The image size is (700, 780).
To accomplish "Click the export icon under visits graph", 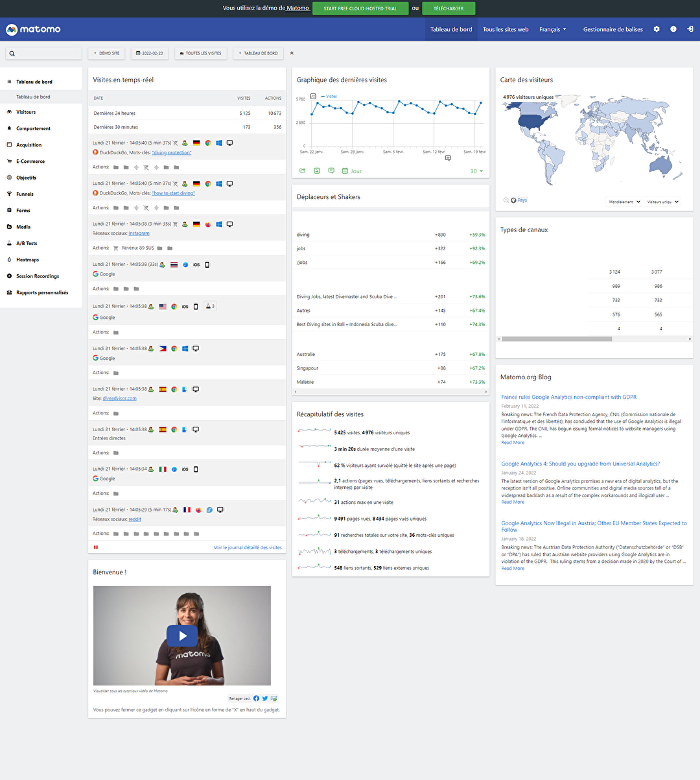I will pyautogui.click(x=302, y=171).
